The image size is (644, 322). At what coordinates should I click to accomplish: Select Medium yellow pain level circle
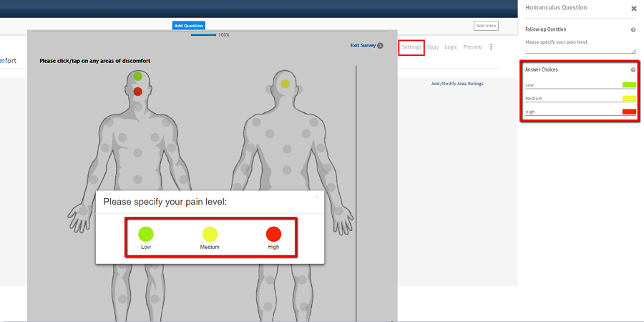tap(210, 234)
